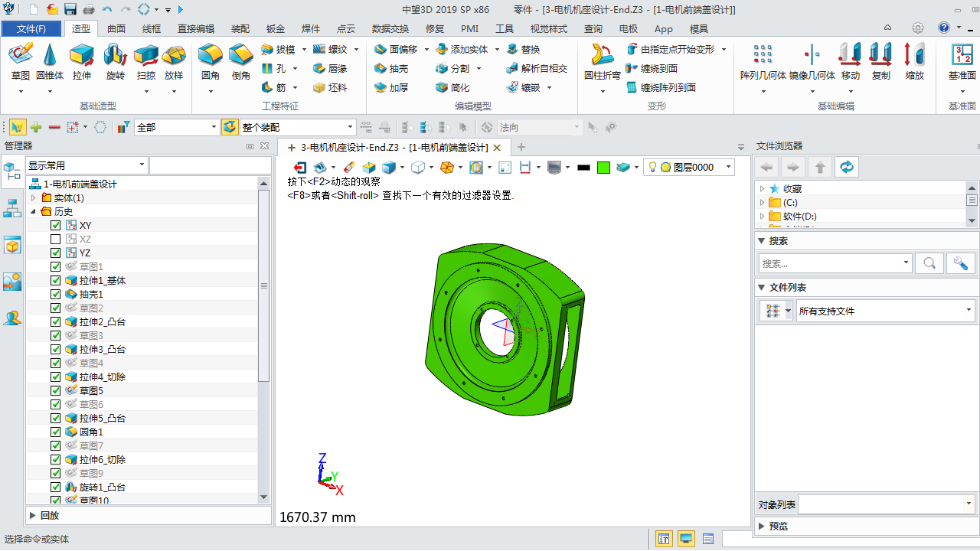
Task: Click the search magnifier in file browser
Action: click(x=929, y=263)
